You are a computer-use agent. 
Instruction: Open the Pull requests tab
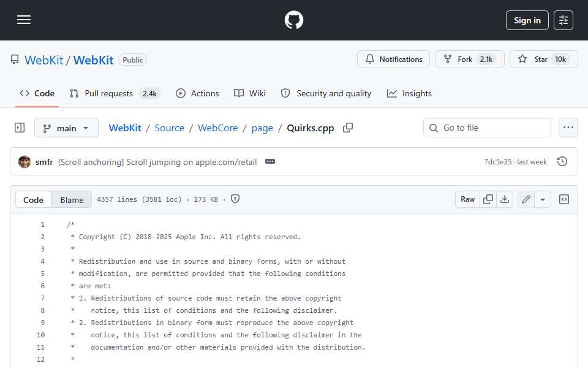tap(115, 93)
